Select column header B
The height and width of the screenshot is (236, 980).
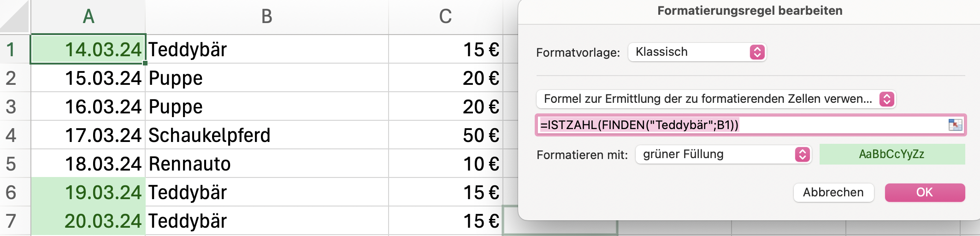[267, 17]
